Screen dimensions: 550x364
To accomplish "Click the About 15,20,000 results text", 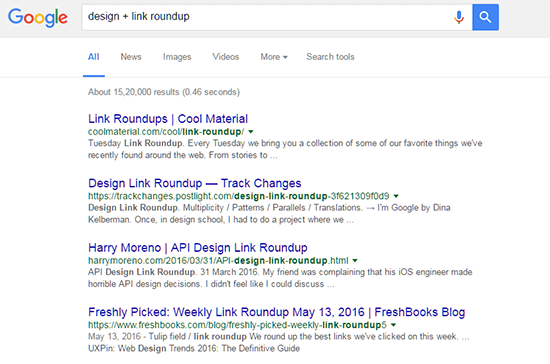I will coord(164,92).
